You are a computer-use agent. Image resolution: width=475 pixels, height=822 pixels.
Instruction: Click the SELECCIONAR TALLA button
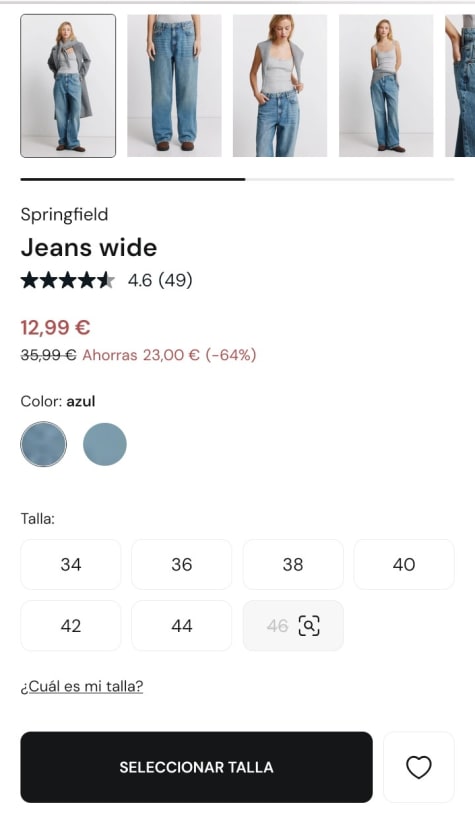(197, 767)
